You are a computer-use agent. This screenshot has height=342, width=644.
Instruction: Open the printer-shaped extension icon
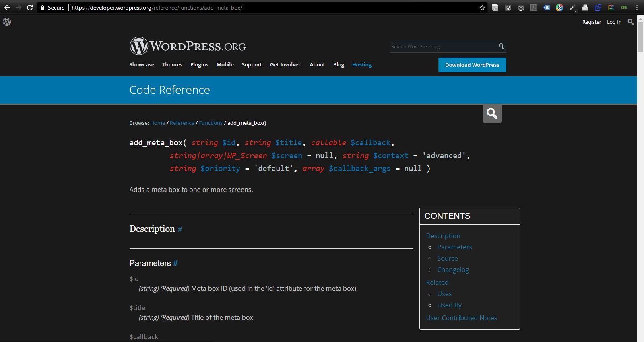pos(585,8)
